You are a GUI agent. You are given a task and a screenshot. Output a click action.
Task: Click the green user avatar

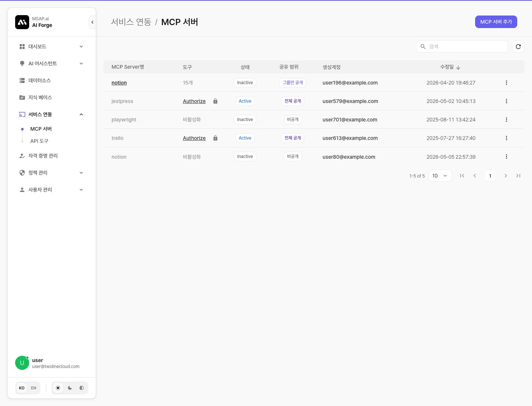click(22, 363)
